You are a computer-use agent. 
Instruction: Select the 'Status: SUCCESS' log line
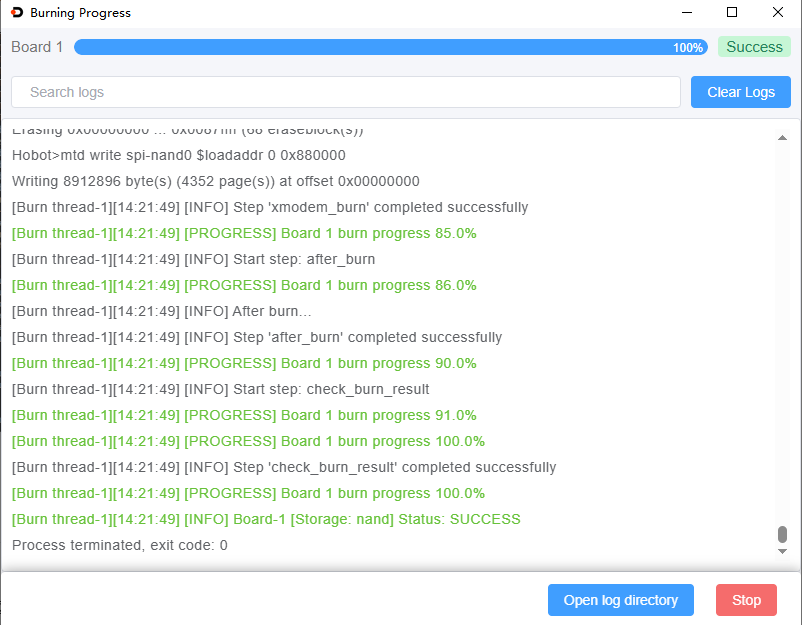266,519
